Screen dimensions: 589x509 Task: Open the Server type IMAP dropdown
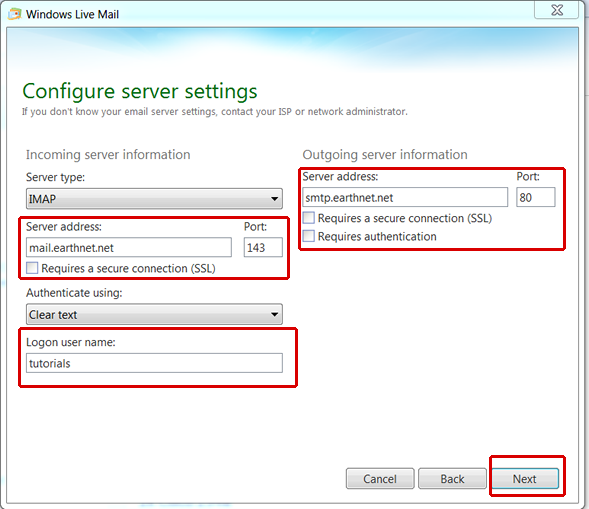click(154, 199)
